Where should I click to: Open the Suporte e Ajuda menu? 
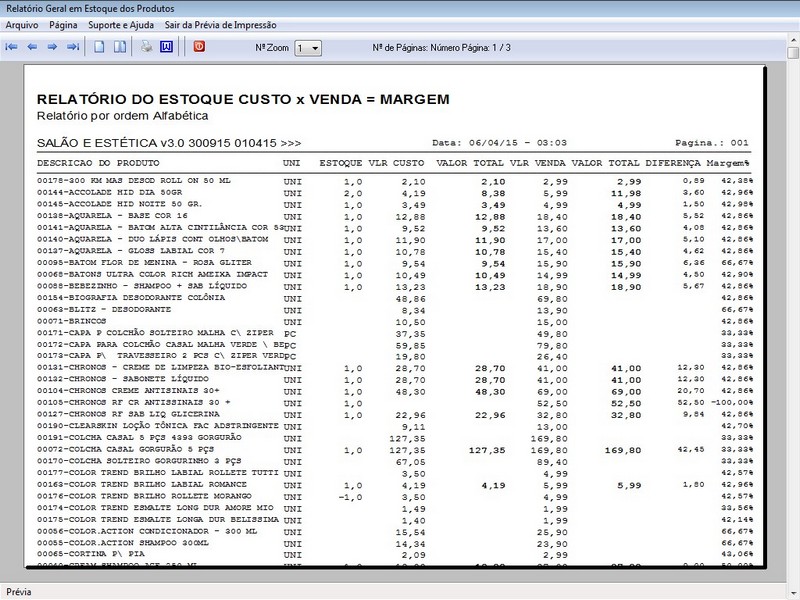[x=122, y=25]
